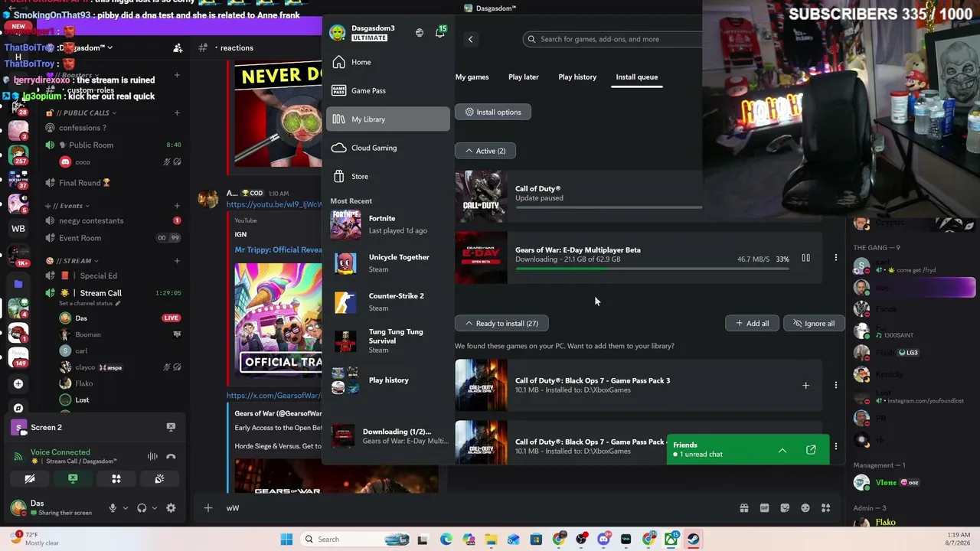This screenshot has width=980, height=551.
Task: Click the Call of Duty update progress bar
Action: (609, 207)
